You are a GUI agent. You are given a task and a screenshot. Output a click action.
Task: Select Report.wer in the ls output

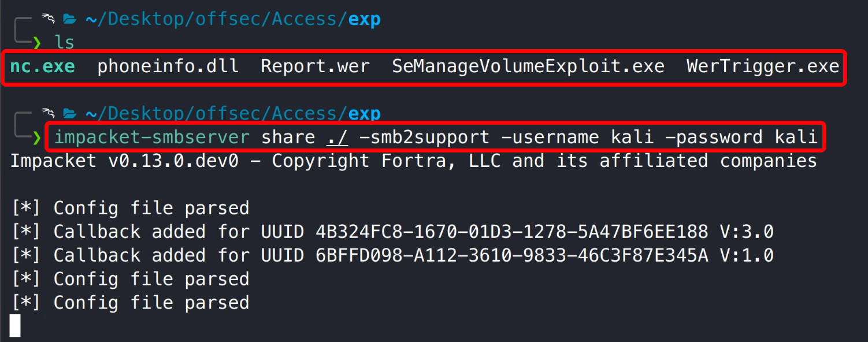[x=315, y=66]
